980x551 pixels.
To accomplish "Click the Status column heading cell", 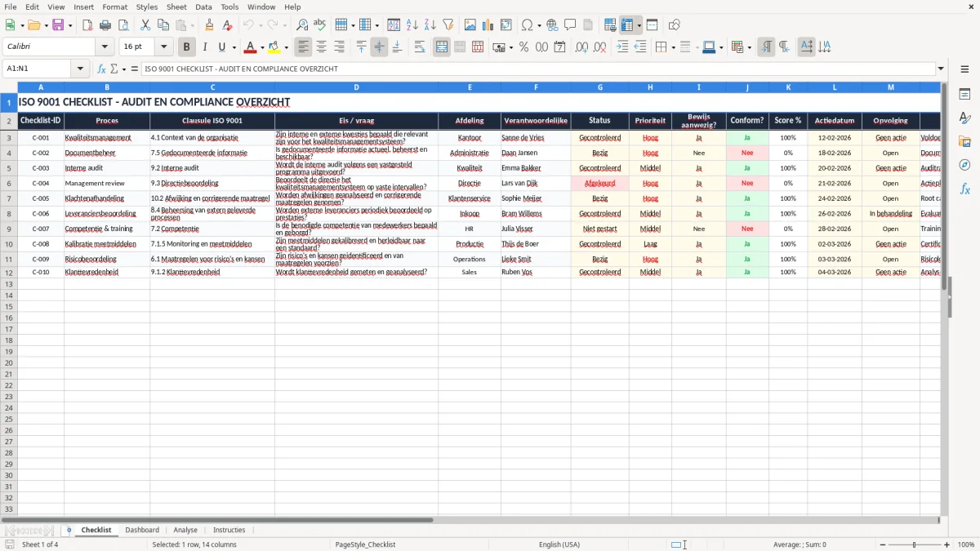I will (599, 121).
